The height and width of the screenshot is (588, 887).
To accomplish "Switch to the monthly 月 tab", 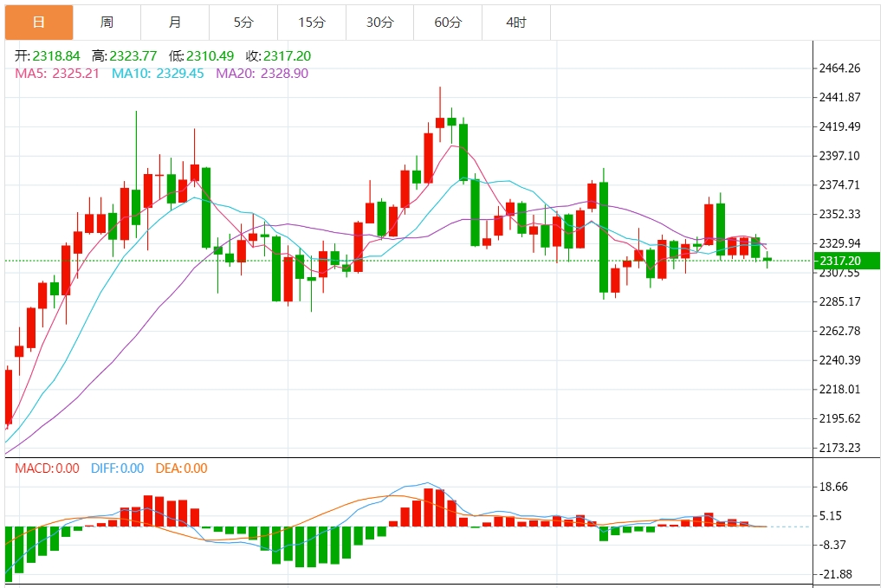I will [175, 23].
